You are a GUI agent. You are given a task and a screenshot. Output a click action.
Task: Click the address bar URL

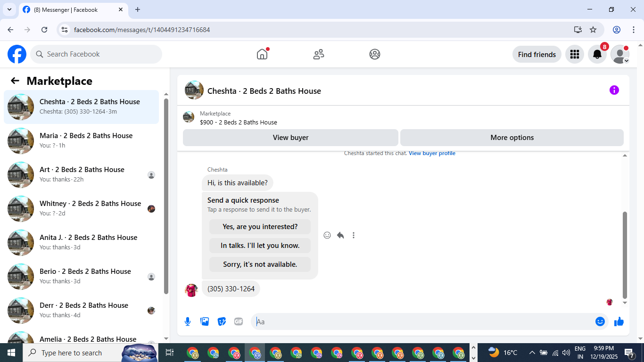[142, 30]
